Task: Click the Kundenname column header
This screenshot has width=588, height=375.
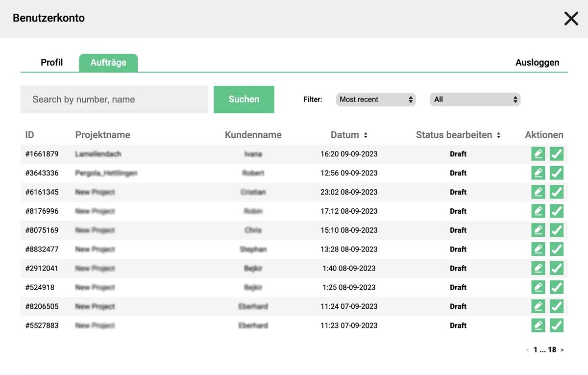Action: (253, 135)
